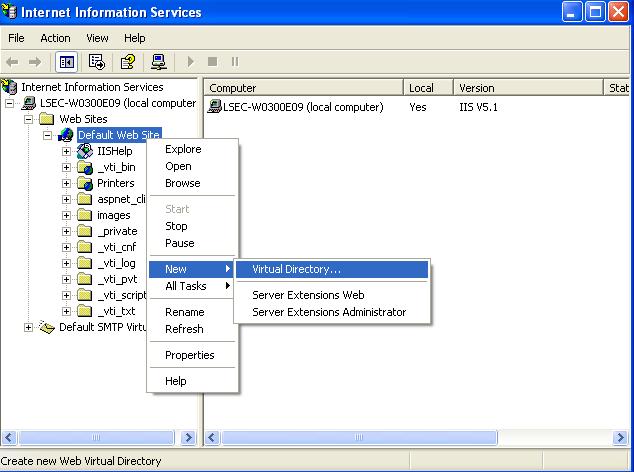This screenshot has width=634, height=472.
Task: Open the Action menu in menu bar
Action: click(55, 38)
